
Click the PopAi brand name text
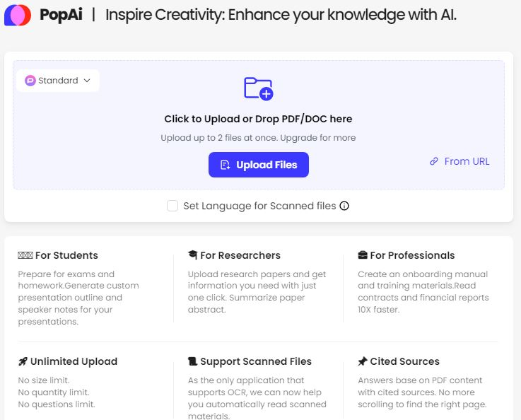pyautogui.click(x=61, y=15)
